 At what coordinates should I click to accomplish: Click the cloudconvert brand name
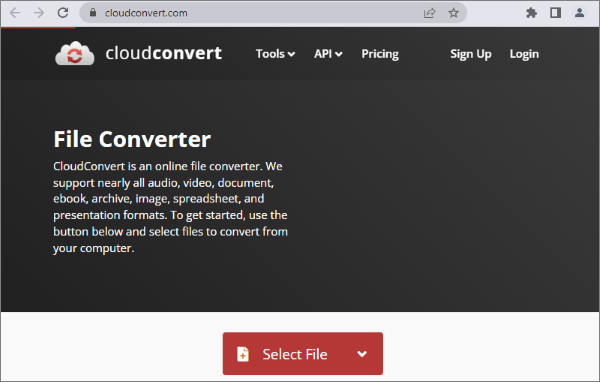[x=163, y=53]
